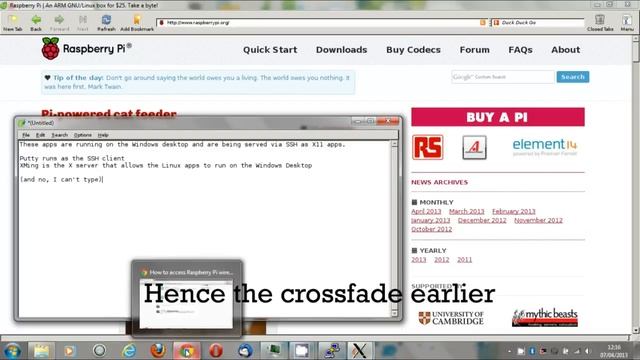Open the Windows Start button

pos(12,351)
